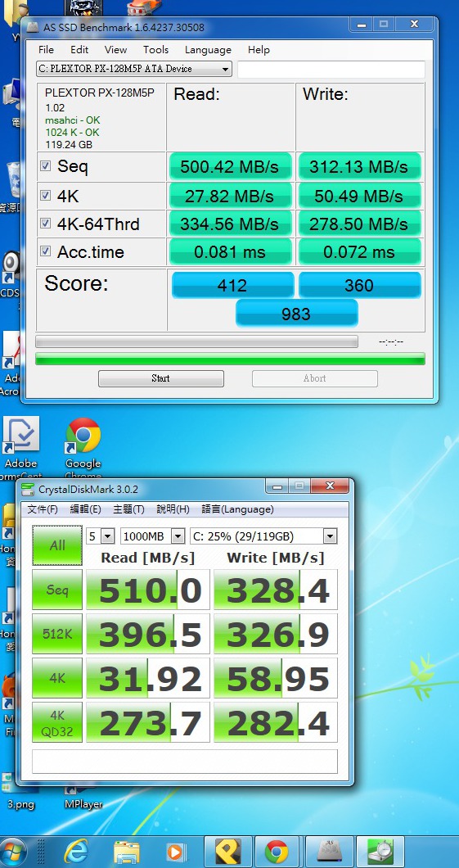459x868 pixels.
Task: Click the gray AS SSD progress bar
Action: tap(196, 341)
